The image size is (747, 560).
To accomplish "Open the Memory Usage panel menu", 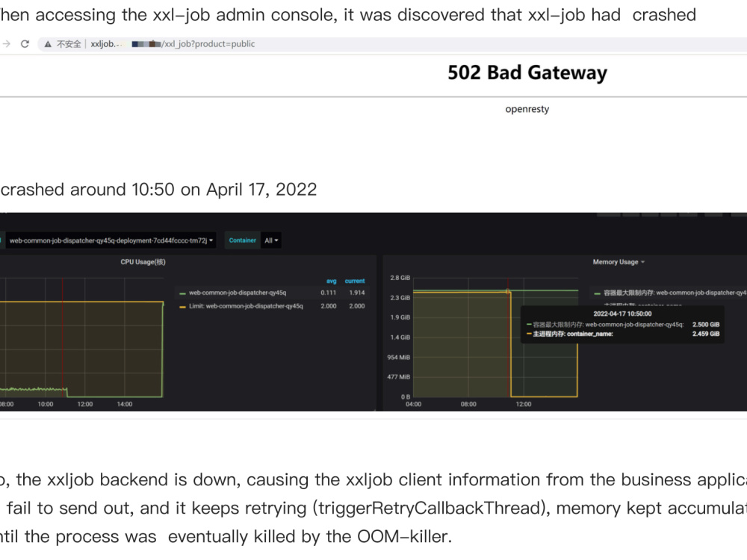I will [619, 262].
